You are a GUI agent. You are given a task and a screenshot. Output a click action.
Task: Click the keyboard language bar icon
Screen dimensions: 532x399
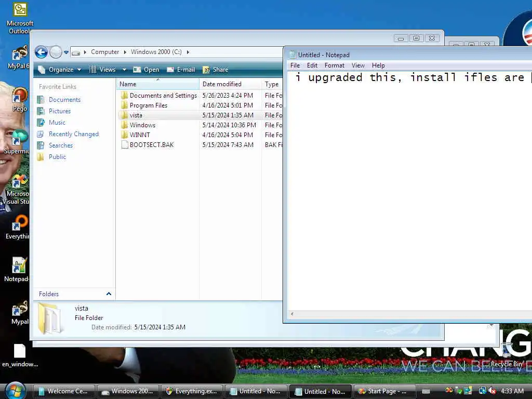[x=426, y=391]
